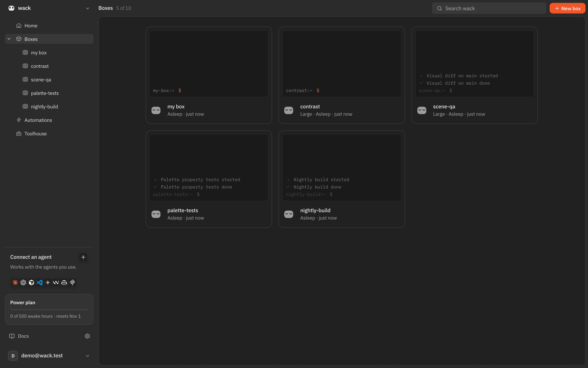
Task: Click the sleeping face avatar on the scene-qa card
Action: [x=422, y=110]
